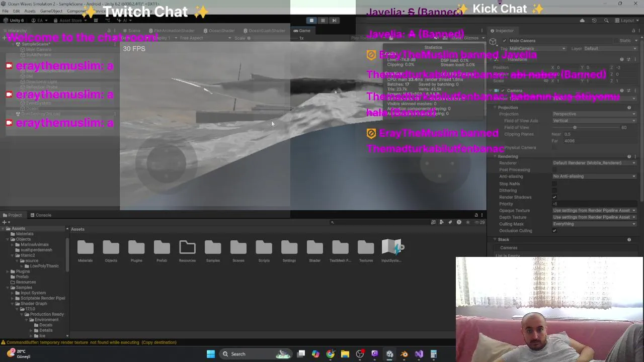Open the Layer dropdown in Inspector
Image resolution: width=644 pixels, height=362 pixels.
pyautogui.click(x=610, y=49)
